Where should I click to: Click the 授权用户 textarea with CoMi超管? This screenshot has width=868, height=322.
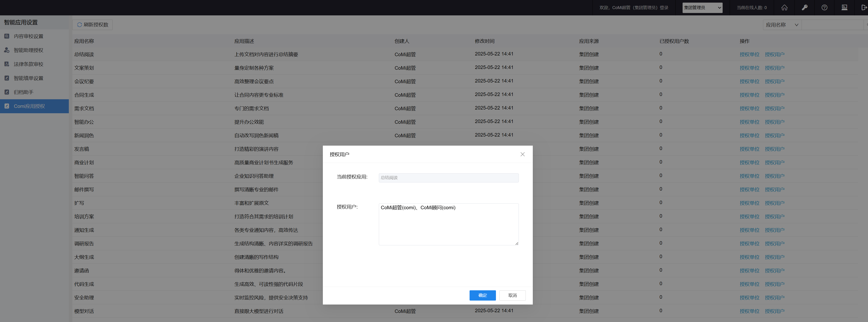click(x=448, y=224)
